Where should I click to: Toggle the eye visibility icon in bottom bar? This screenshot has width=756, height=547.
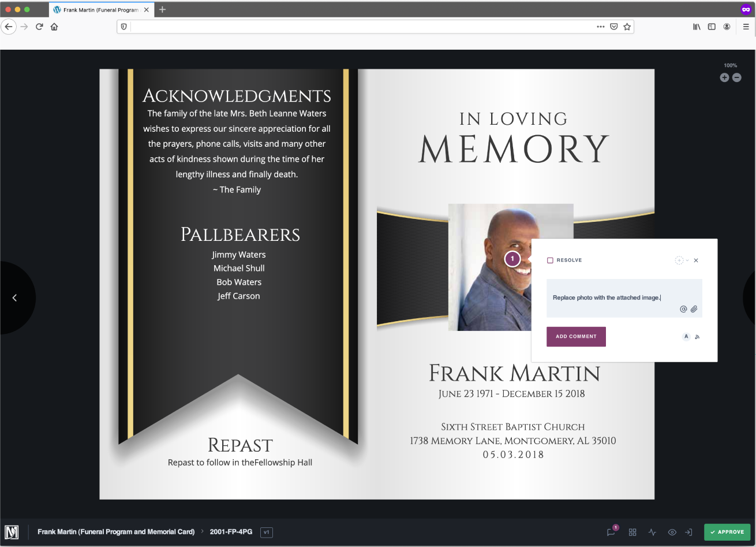click(672, 532)
